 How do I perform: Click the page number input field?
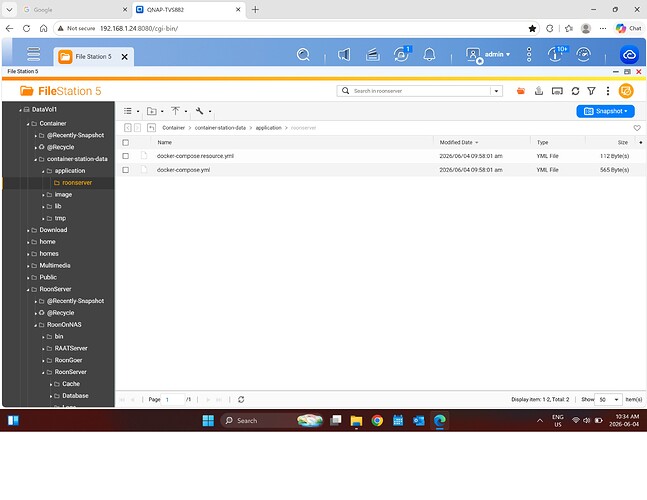[172, 399]
